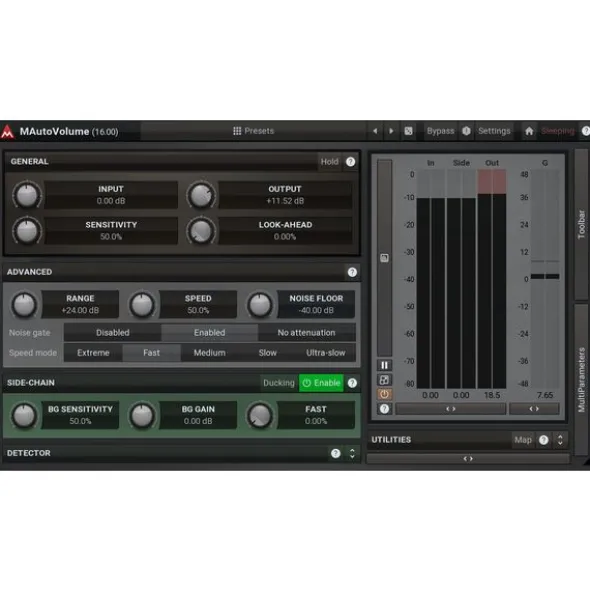590x591 pixels.
Task: Click the arrows bar under gain meter
Action: tap(534, 409)
